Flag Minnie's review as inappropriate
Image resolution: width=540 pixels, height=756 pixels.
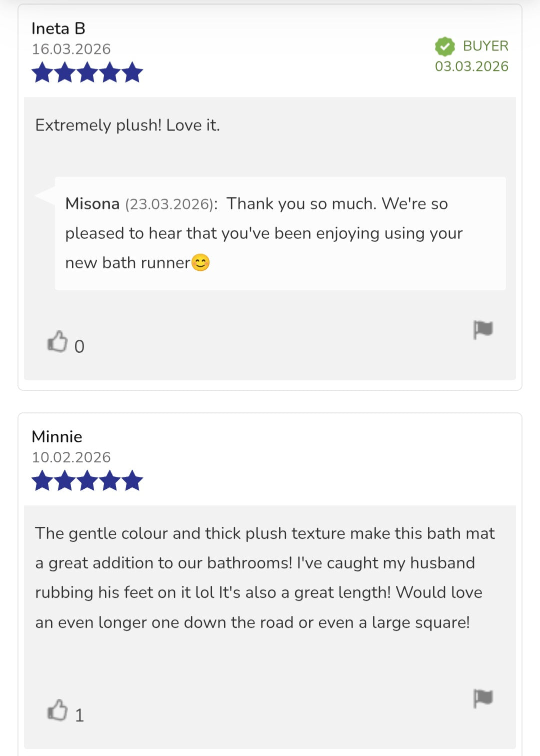tap(483, 698)
